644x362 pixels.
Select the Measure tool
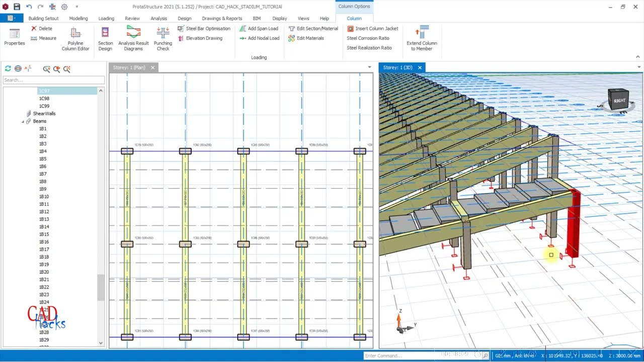point(44,38)
